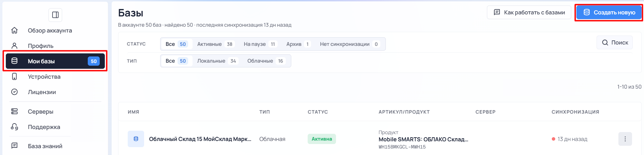Click the chat icon for База знаний
Image resolution: width=644 pixels, height=155 pixels.
coord(14,146)
